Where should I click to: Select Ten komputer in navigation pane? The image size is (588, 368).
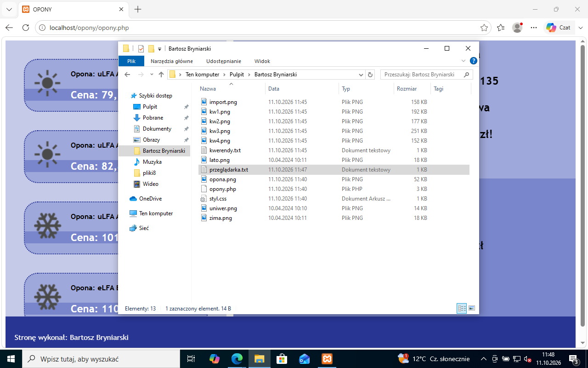pyautogui.click(x=156, y=213)
